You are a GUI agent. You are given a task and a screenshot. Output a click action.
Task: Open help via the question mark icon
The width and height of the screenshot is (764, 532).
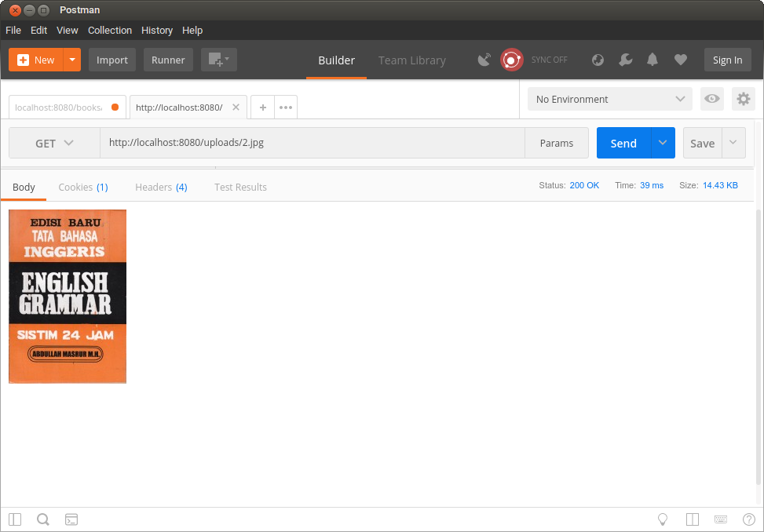point(748,519)
